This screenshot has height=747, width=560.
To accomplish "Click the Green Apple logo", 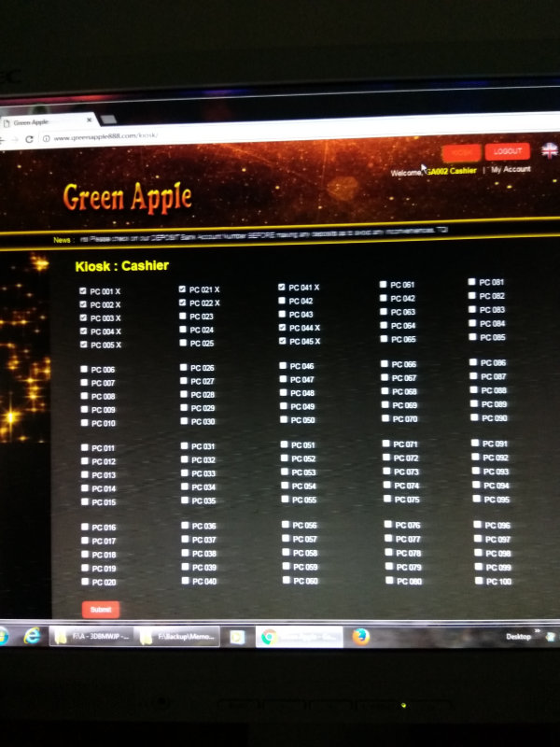I will 127,197.
